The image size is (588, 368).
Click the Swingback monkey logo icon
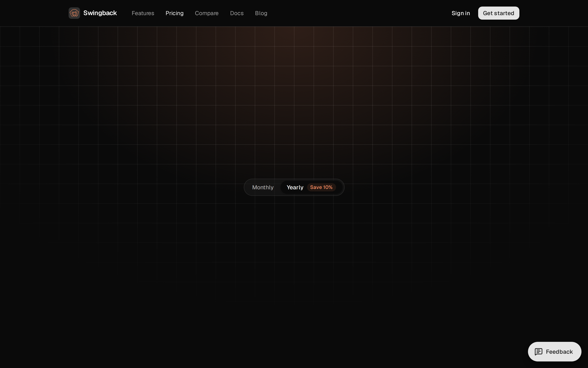74,13
